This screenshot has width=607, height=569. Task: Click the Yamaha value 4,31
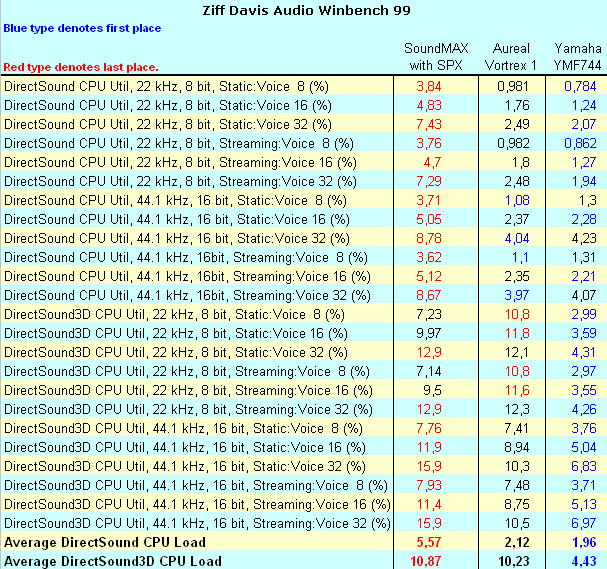[584, 352]
